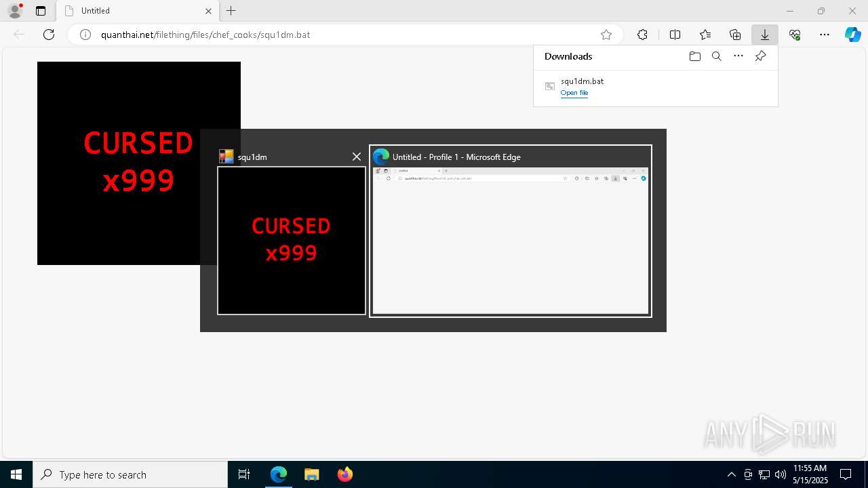Open the profile avatar menu
This screenshot has width=868, height=488.
[x=15, y=11]
